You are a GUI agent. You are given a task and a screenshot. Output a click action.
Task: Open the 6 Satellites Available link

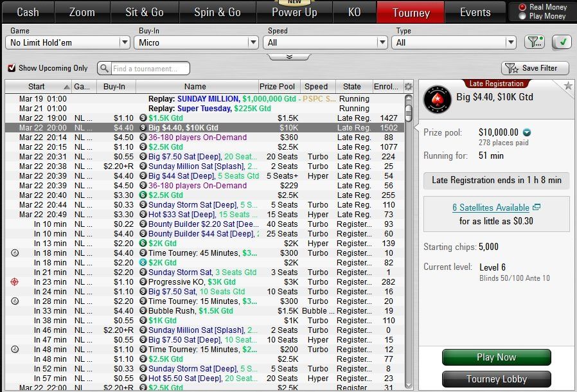pyautogui.click(x=491, y=208)
